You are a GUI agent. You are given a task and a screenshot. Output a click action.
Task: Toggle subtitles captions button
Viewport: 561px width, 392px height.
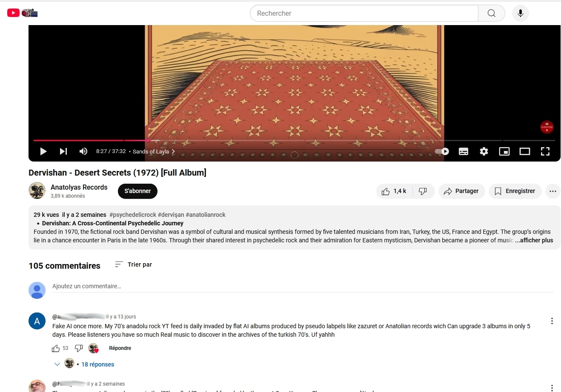click(x=464, y=151)
